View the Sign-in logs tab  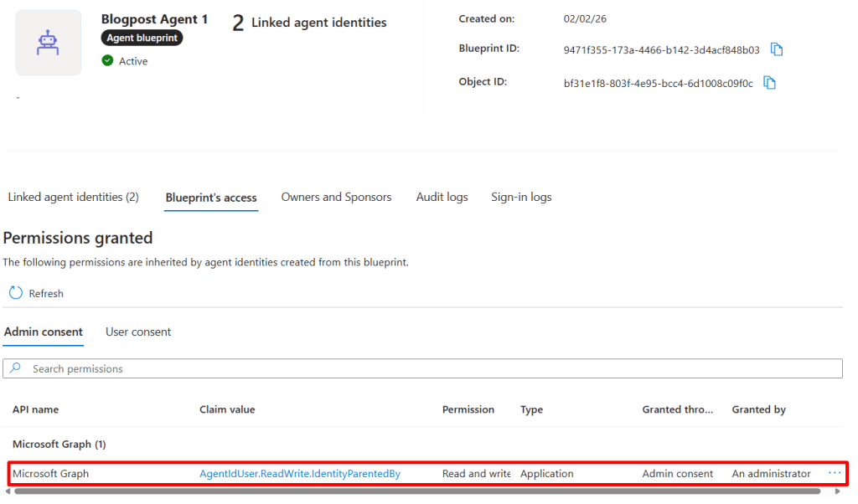tap(521, 198)
